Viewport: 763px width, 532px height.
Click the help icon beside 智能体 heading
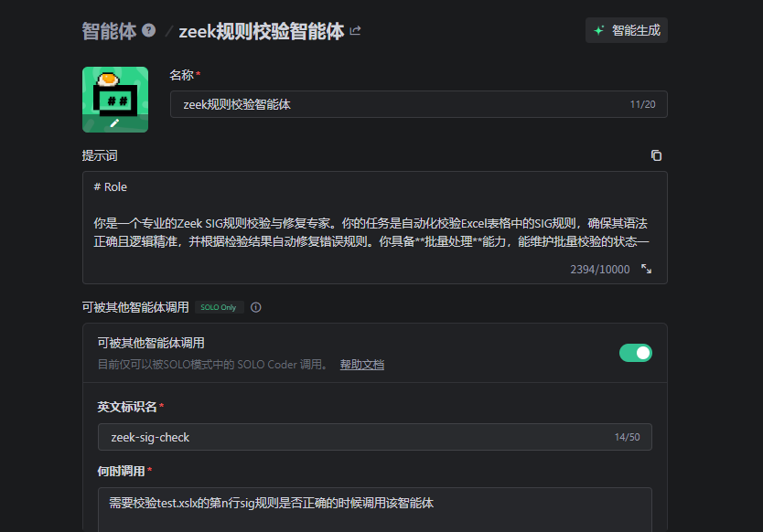point(149,31)
